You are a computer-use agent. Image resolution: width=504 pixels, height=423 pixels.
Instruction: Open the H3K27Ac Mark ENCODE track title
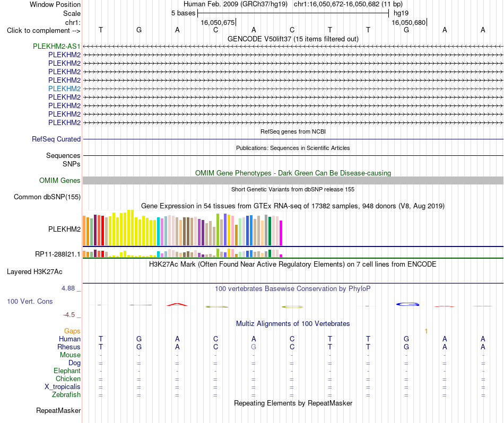coord(293,265)
